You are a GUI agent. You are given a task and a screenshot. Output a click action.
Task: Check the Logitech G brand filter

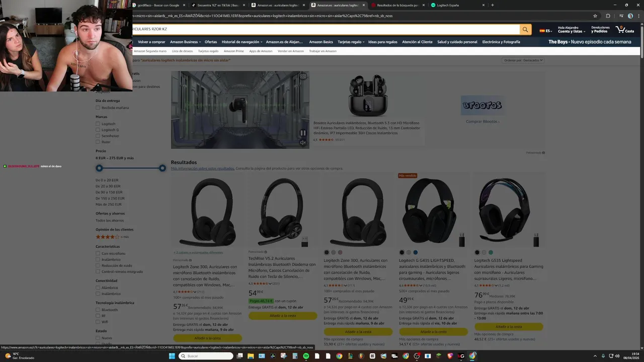click(98, 130)
